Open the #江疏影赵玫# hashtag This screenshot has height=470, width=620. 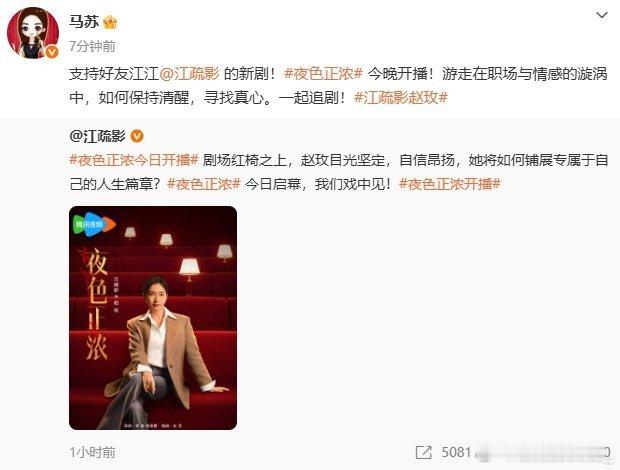tap(401, 98)
